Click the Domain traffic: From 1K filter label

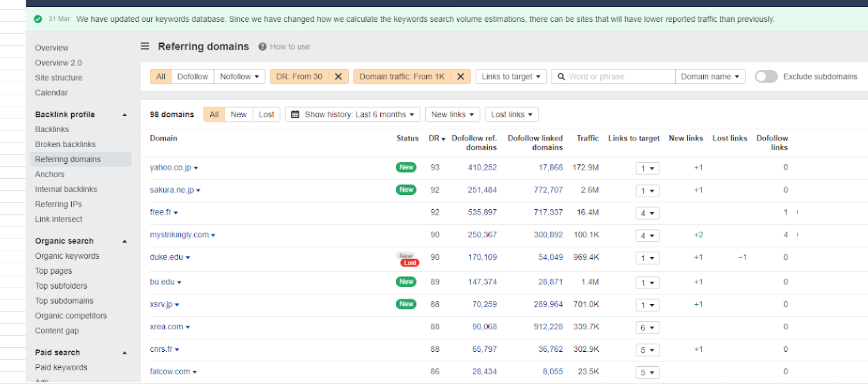click(402, 76)
